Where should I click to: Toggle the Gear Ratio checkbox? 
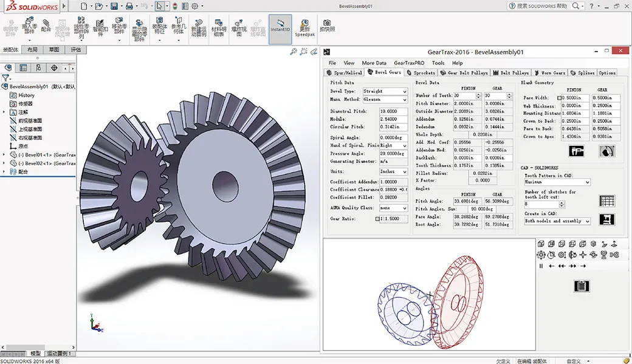pyautogui.click(x=377, y=219)
